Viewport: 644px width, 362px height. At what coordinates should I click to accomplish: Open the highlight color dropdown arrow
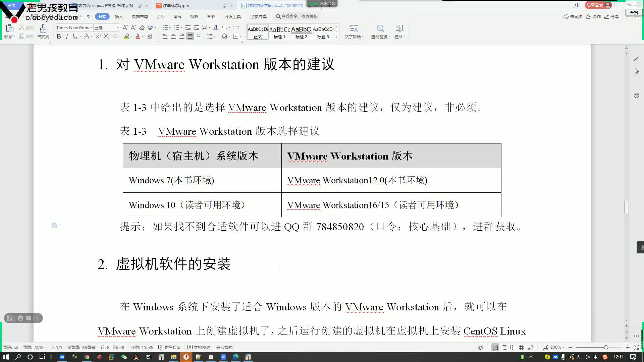coord(131,37)
